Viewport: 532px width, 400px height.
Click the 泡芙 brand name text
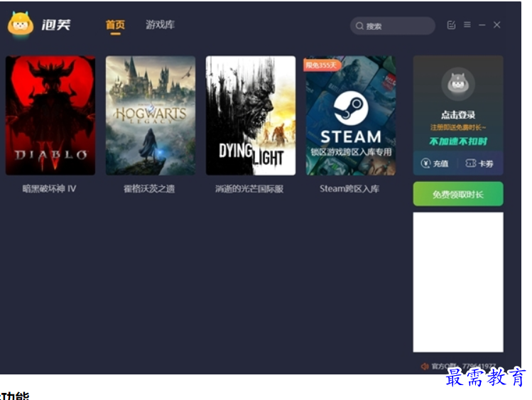point(56,25)
